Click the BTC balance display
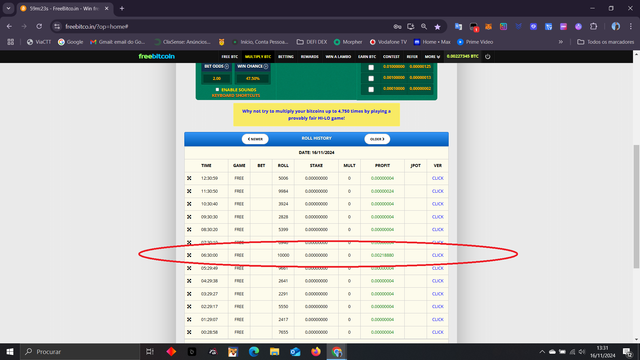The image size is (640, 360). [462, 56]
